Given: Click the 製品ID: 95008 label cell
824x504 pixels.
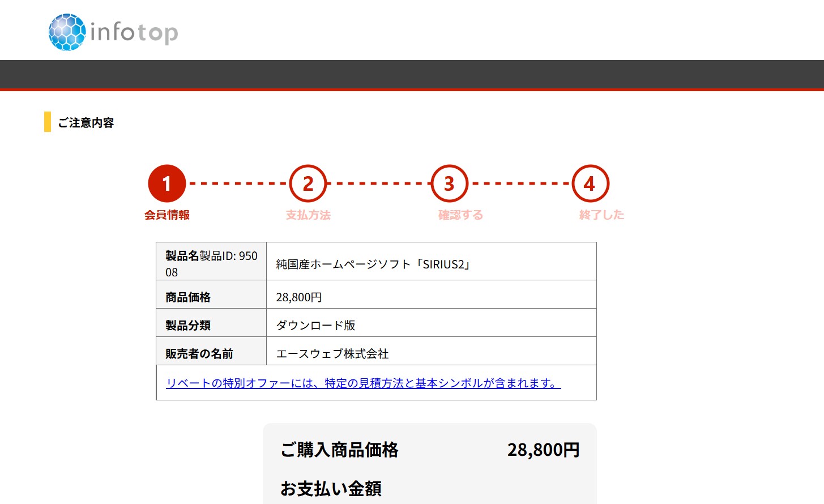Looking at the screenshot, I should [x=211, y=263].
